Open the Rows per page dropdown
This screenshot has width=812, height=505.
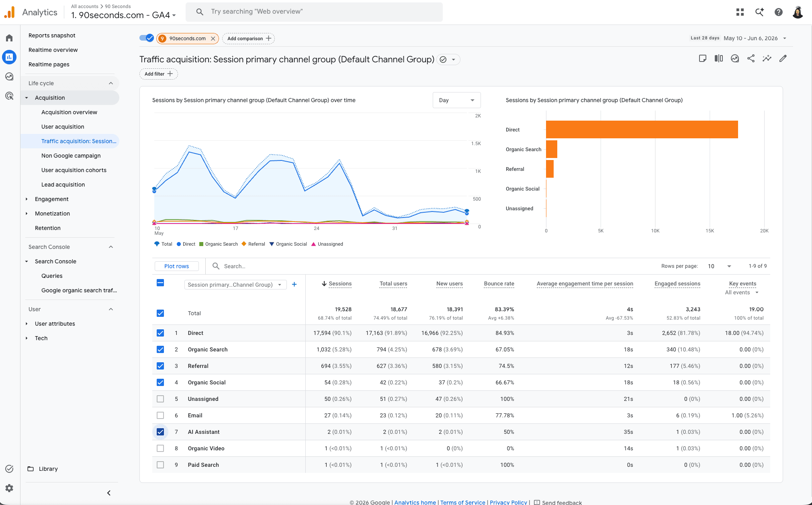719,266
